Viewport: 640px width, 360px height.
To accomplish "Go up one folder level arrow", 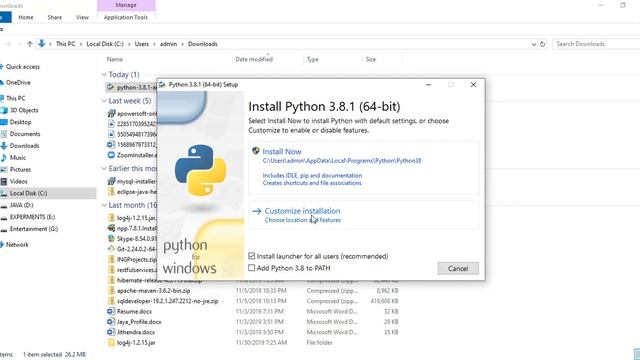I will 29,44.
